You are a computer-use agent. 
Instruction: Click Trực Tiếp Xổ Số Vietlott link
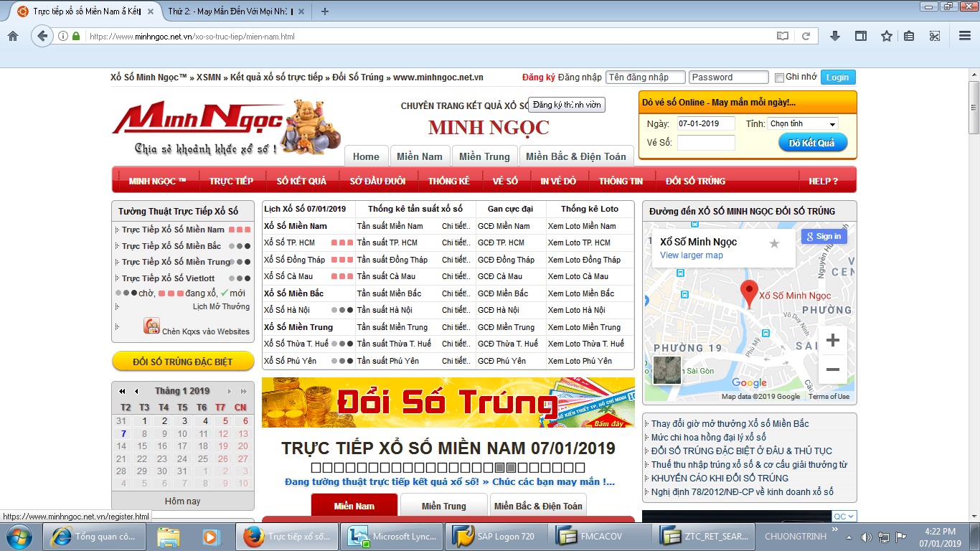[x=168, y=278]
